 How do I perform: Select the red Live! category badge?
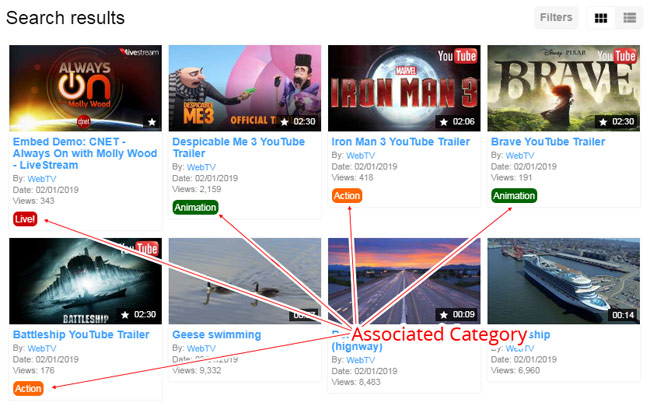[x=25, y=219]
